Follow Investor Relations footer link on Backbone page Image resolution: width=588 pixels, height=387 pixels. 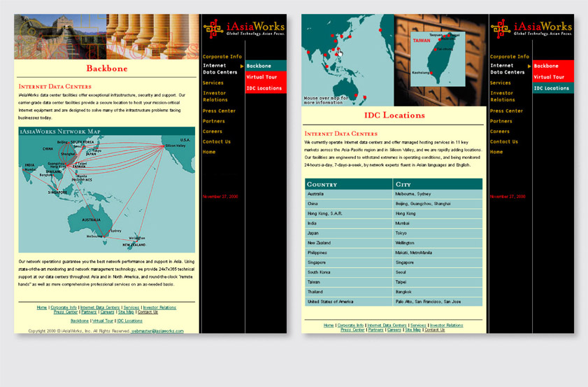[159, 307]
